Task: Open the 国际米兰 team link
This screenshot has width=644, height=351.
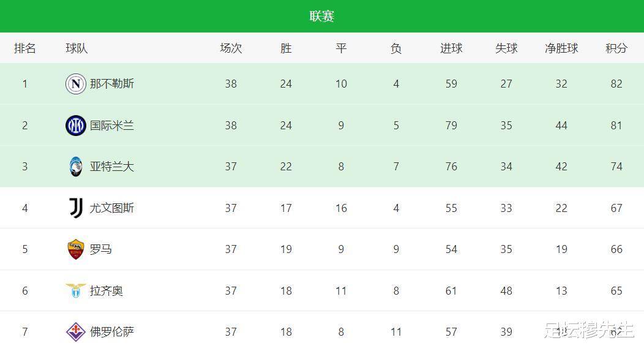Action: [111, 126]
